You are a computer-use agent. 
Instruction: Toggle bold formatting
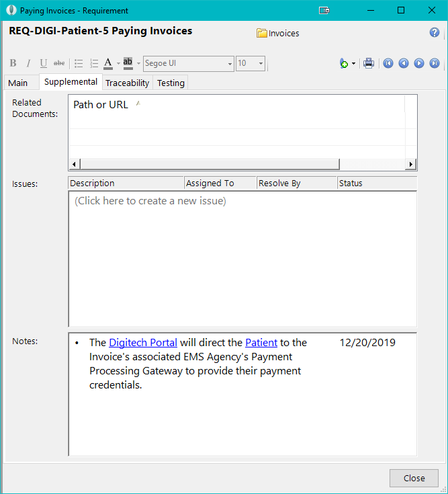pos(13,63)
